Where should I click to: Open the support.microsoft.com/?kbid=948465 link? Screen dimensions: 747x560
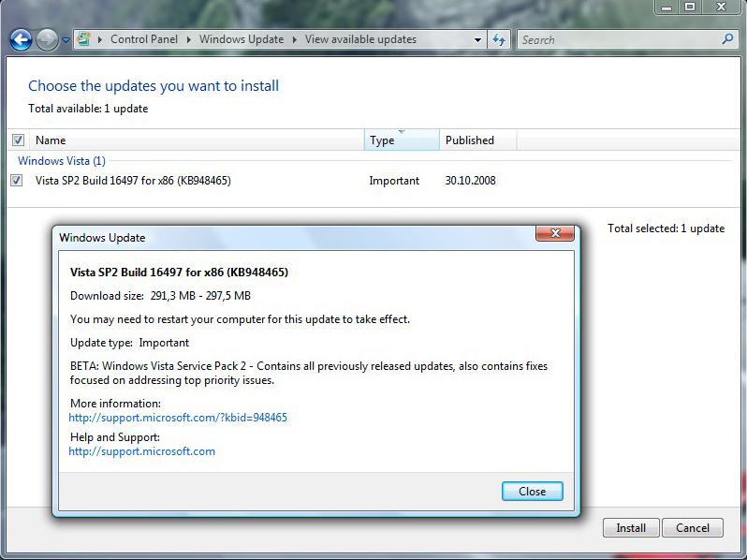(178, 418)
